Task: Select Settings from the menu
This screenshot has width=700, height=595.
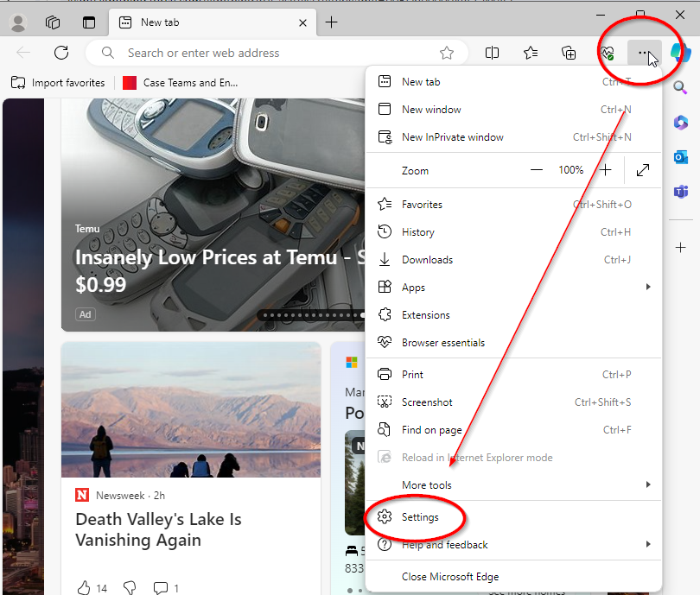Action: [420, 517]
